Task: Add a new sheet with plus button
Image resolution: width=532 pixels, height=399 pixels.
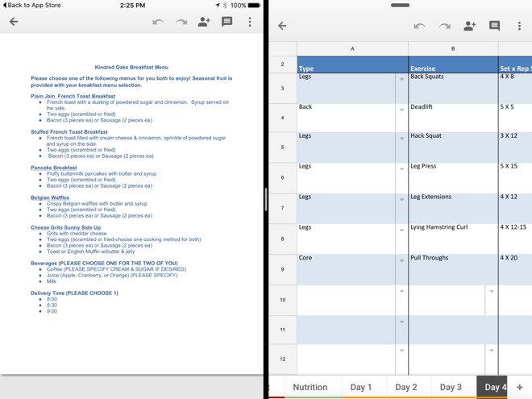Action: [x=519, y=387]
